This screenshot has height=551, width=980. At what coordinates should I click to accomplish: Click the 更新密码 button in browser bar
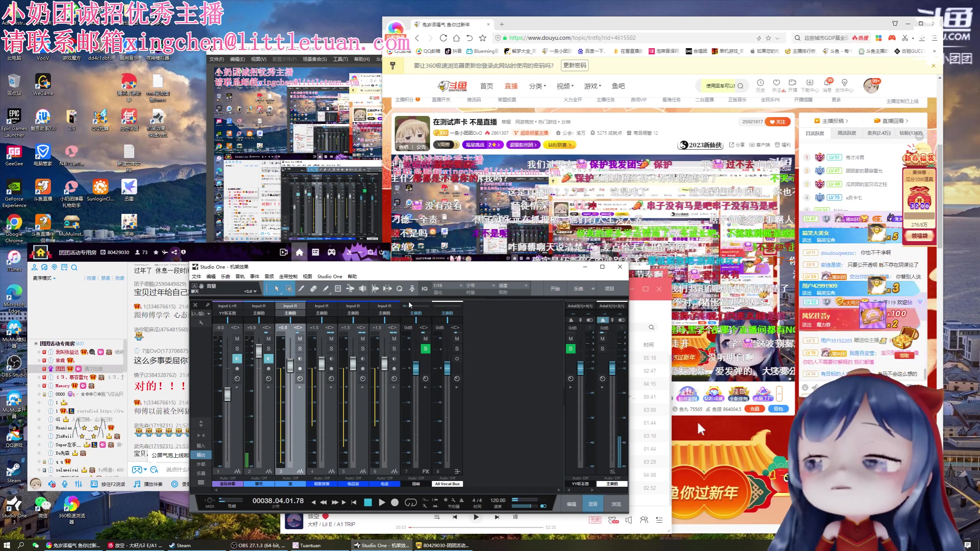(x=574, y=65)
